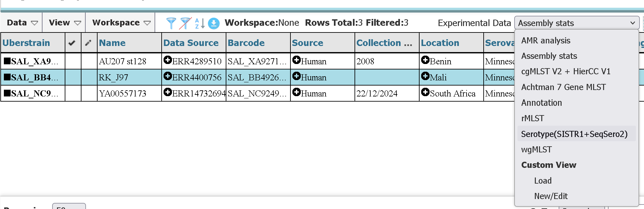Image resolution: width=644 pixels, height=209 pixels.
Task: Open the Workspace dropdown menu
Action: pyautogui.click(x=121, y=23)
